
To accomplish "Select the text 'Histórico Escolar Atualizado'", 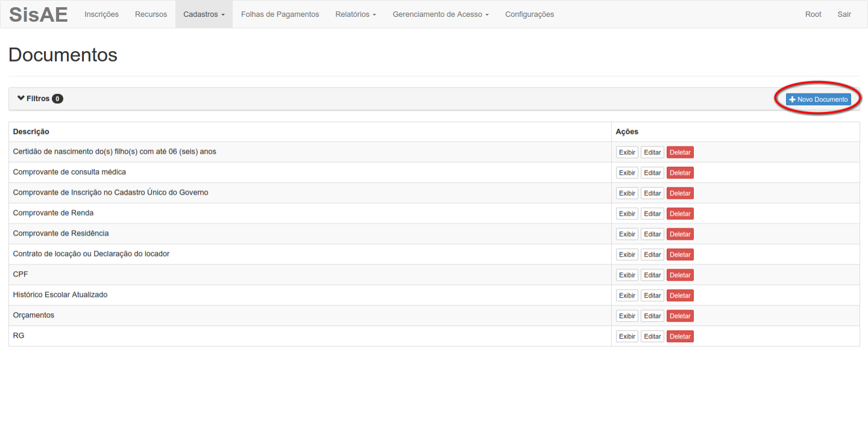I will [x=60, y=295].
